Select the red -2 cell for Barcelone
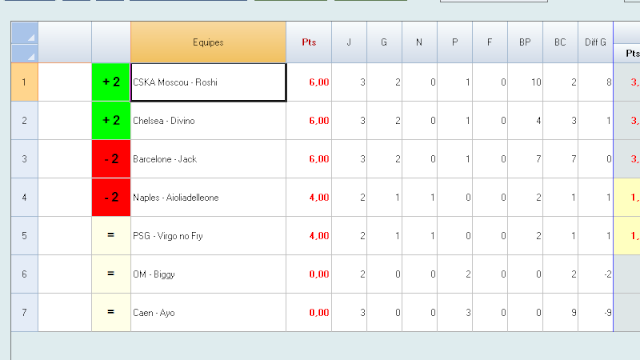This screenshot has width=640, height=360. click(x=111, y=159)
